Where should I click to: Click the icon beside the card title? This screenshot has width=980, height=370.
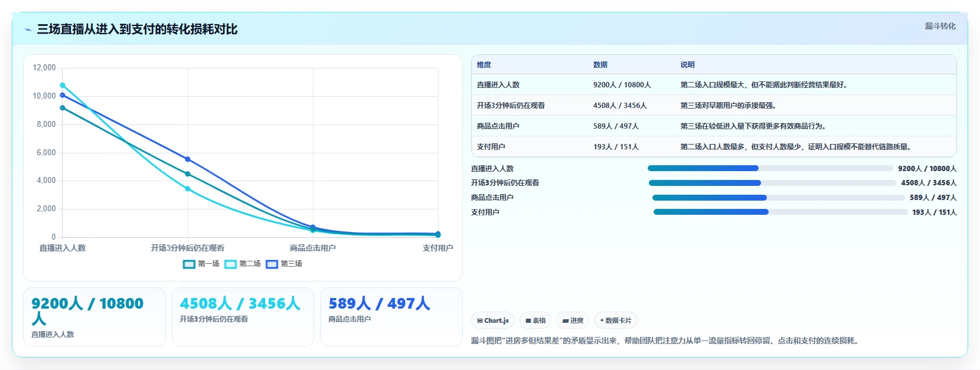28,30
